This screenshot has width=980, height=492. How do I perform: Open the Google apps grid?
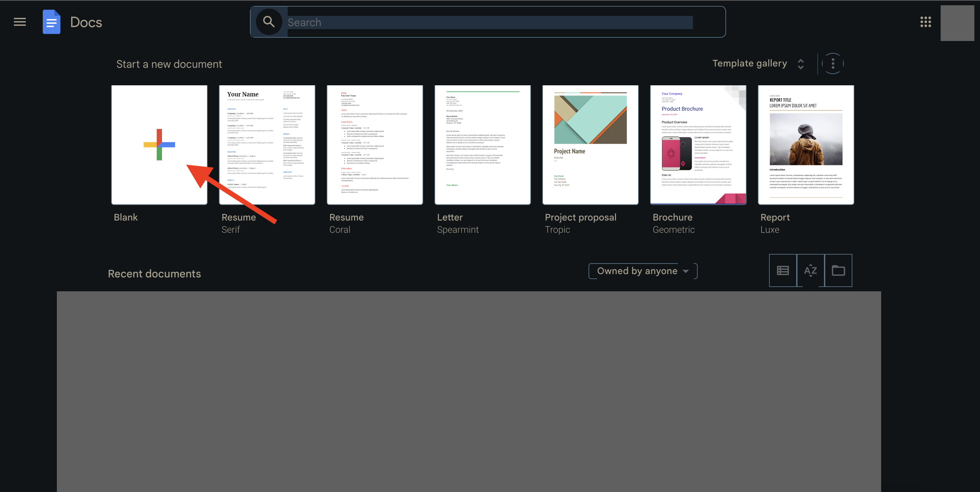click(x=926, y=22)
